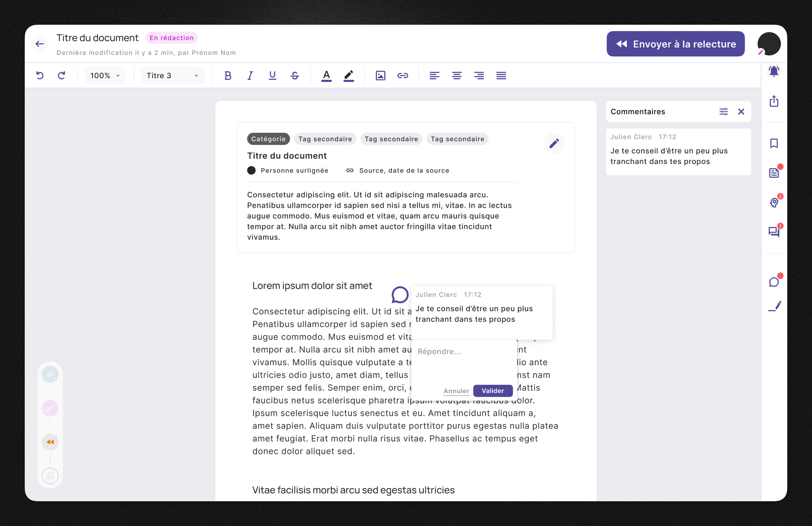Toggle bold formatting in the toolbar
The height and width of the screenshot is (526, 812).
click(228, 75)
